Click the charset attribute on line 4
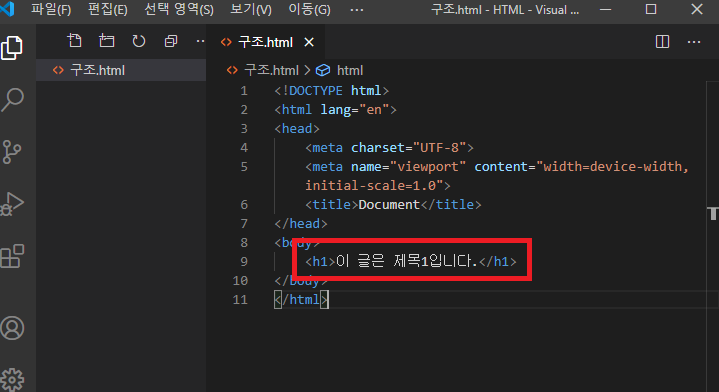The width and height of the screenshot is (719, 392). (378, 148)
